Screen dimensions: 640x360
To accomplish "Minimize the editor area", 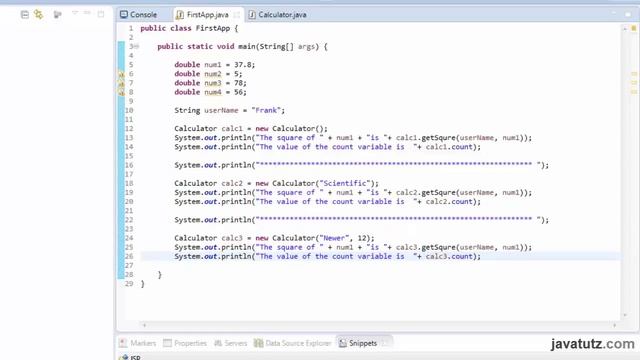I will [614, 14].
